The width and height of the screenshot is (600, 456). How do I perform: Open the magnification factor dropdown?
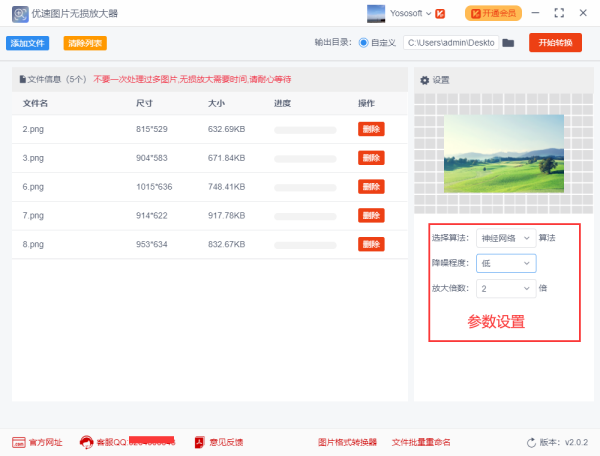(x=505, y=288)
